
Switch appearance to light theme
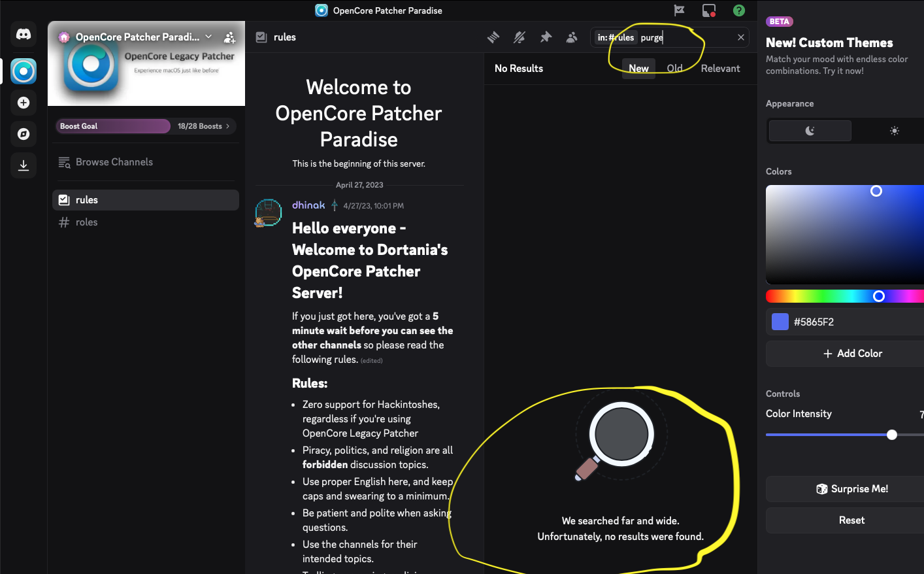point(895,130)
